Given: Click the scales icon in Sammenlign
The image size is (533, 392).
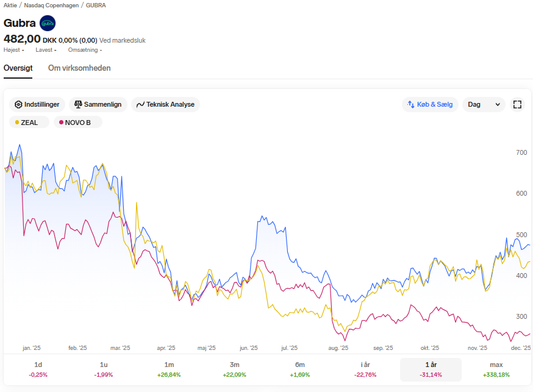Looking at the screenshot, I should tap(78, 104).
